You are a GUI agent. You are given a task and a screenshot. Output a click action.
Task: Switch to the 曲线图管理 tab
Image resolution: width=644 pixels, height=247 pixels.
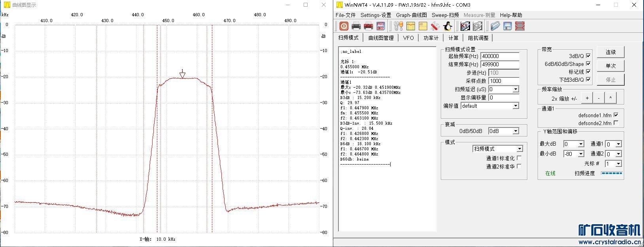tap(381, 38)
